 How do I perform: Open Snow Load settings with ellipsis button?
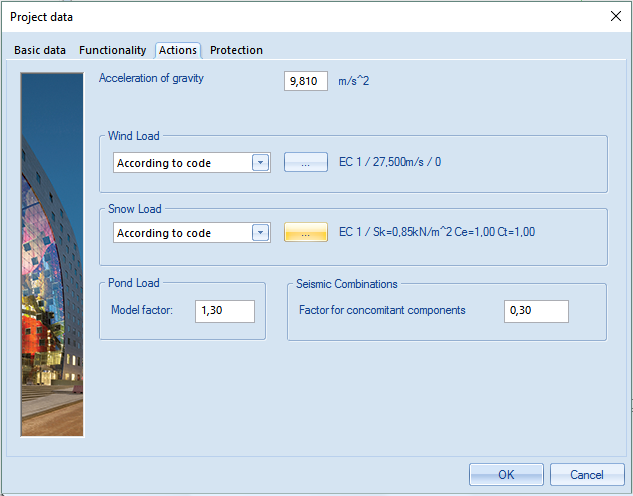tap(305, 233)
